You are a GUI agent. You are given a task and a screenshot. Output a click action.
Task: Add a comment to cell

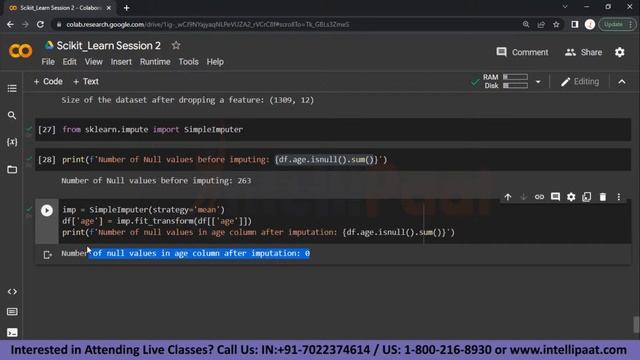(x=555, y=197)
